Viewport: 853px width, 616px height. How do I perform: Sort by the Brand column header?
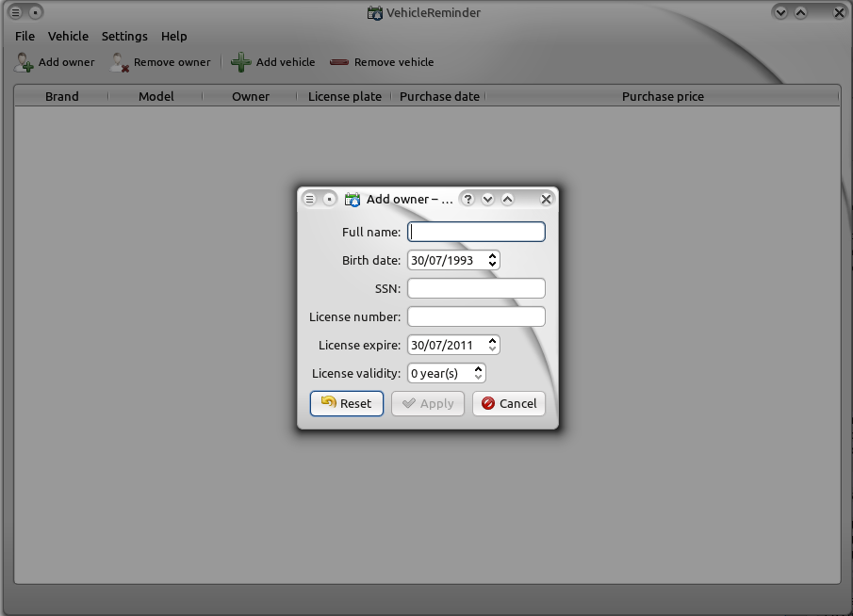[x=61, y=97]
